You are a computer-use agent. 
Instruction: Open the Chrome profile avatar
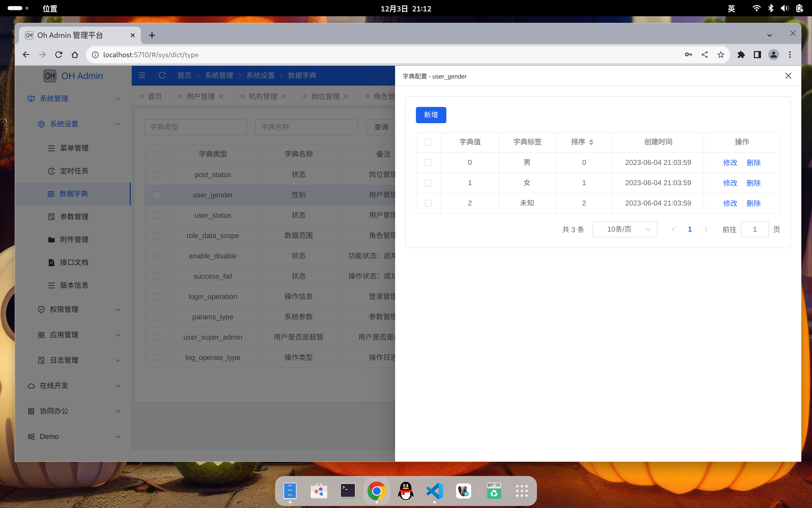(774, 54)
